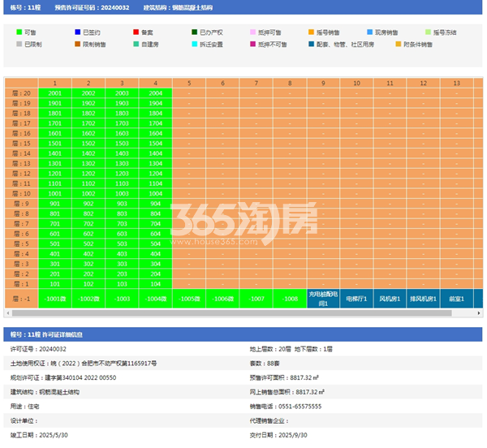Open unit 302
Screen dimensions: 487x448
tap(88, 264)
